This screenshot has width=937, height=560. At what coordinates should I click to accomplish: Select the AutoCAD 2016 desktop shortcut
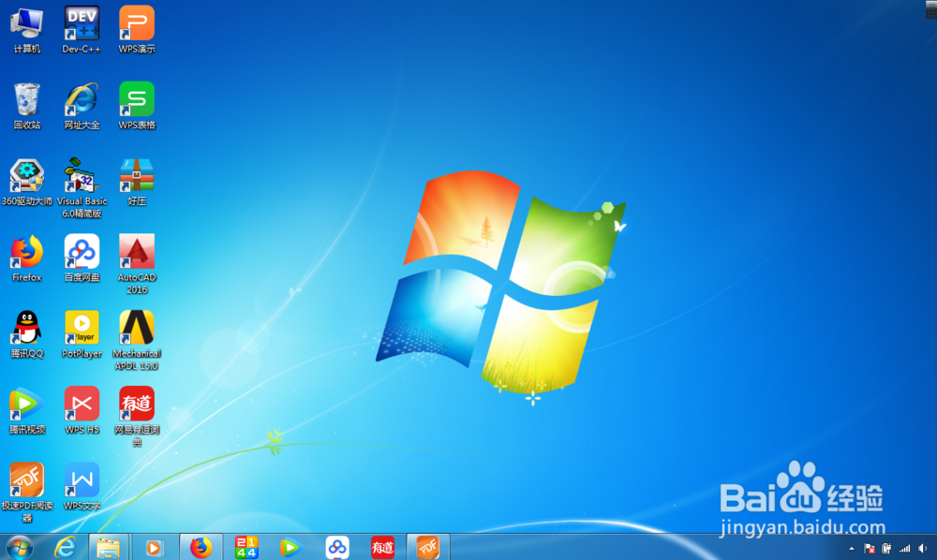click(x=137, y=264)
